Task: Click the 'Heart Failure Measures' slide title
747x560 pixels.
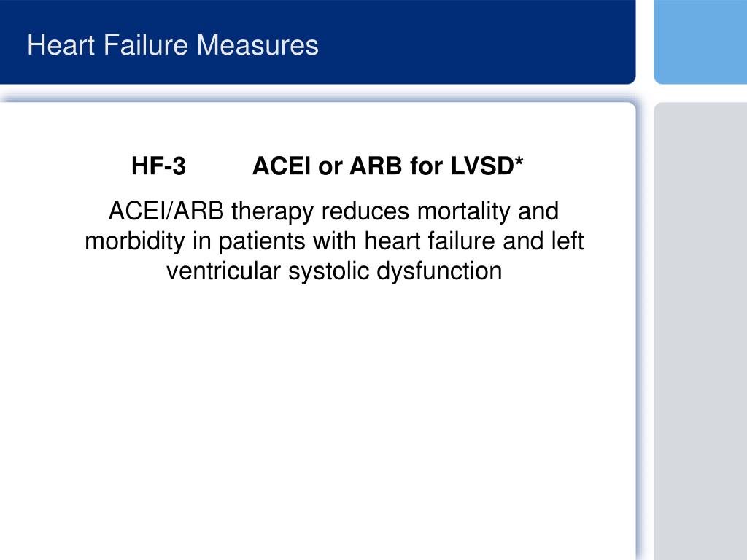Action: point(172,45)
